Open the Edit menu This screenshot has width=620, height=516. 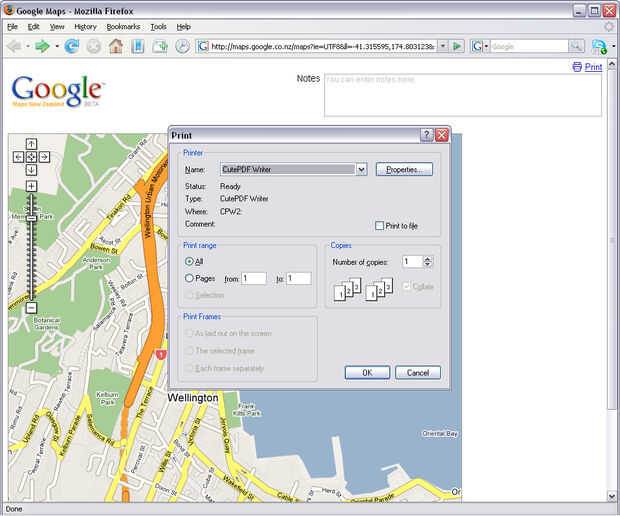[x=33, y=27]
